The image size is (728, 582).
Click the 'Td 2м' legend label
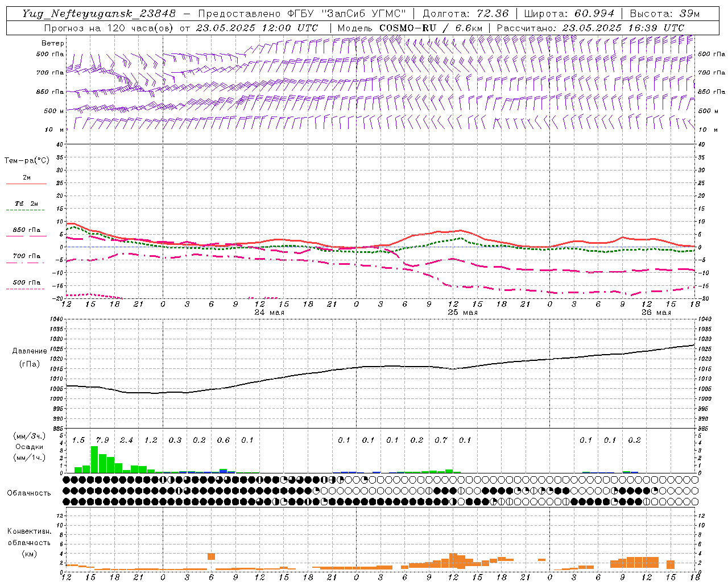27,203
